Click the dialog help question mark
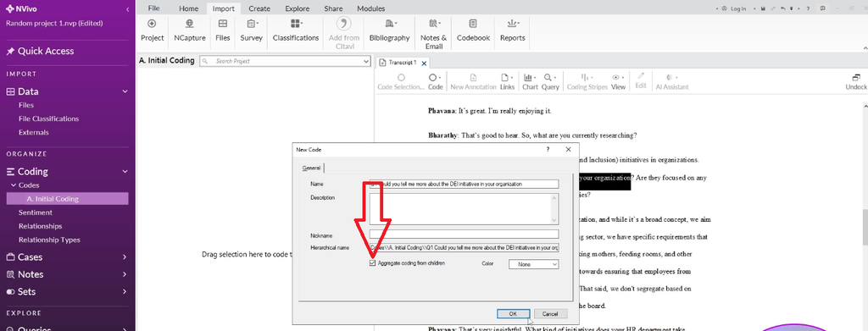This screenshot has width=868, height=331. tap(548, 149)
